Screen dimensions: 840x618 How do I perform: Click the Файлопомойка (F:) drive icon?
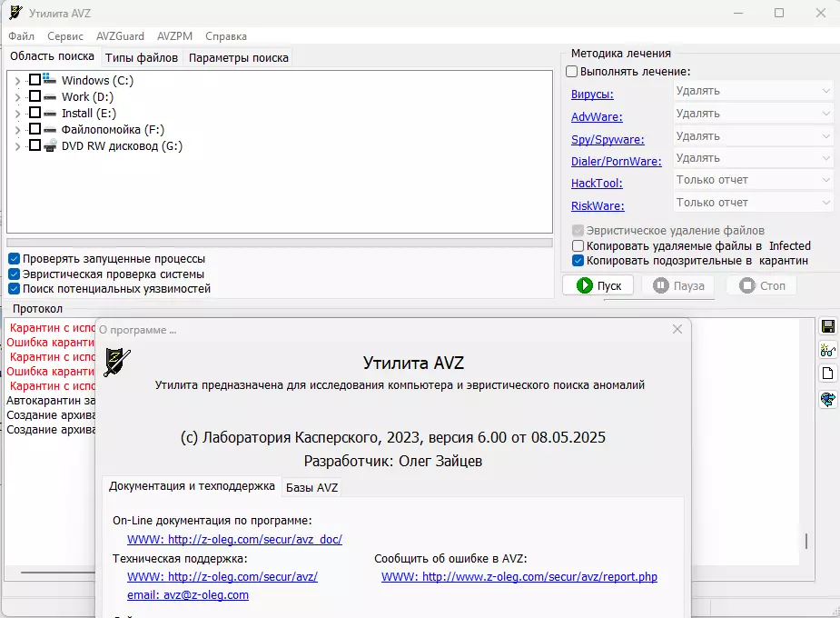[x=50, y=130]
